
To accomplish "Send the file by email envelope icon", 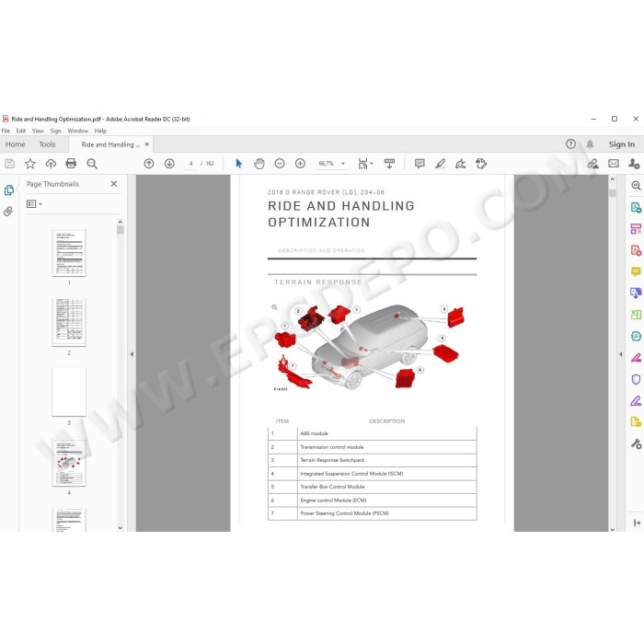I will click(x=614, y=164).
